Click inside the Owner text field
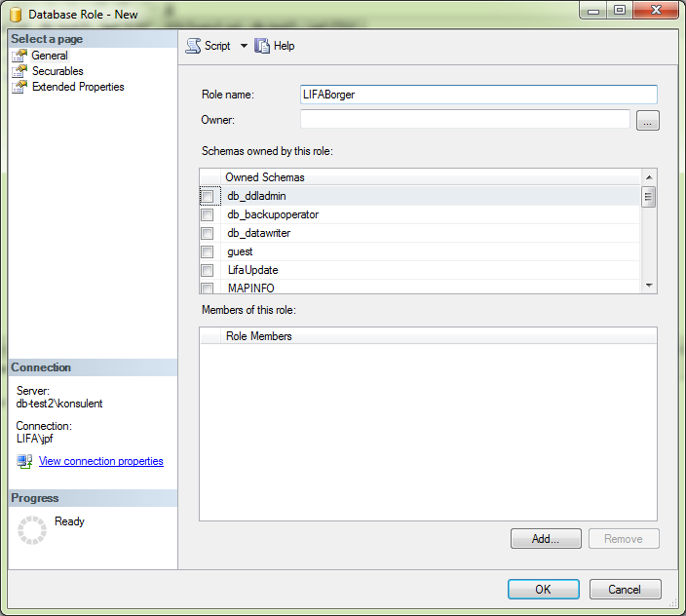Screen dimensions: 686x616 [x=465, y=120]
